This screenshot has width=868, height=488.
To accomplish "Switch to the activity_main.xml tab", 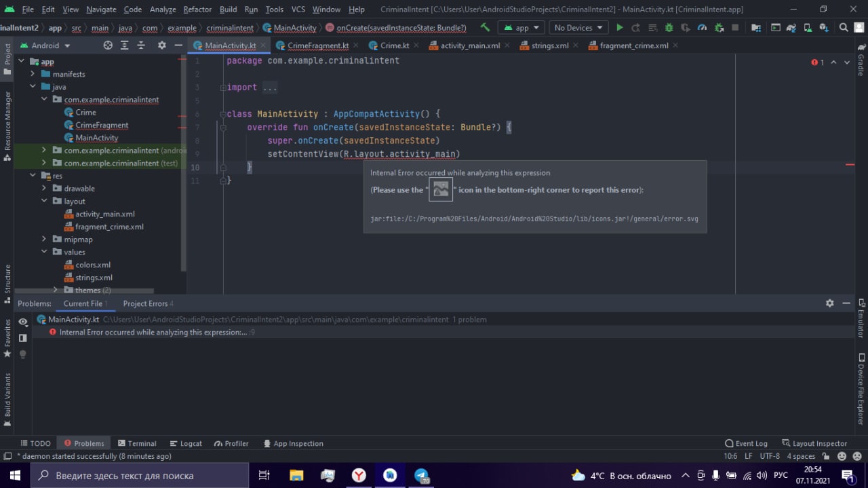I will [x=470, y=45].
